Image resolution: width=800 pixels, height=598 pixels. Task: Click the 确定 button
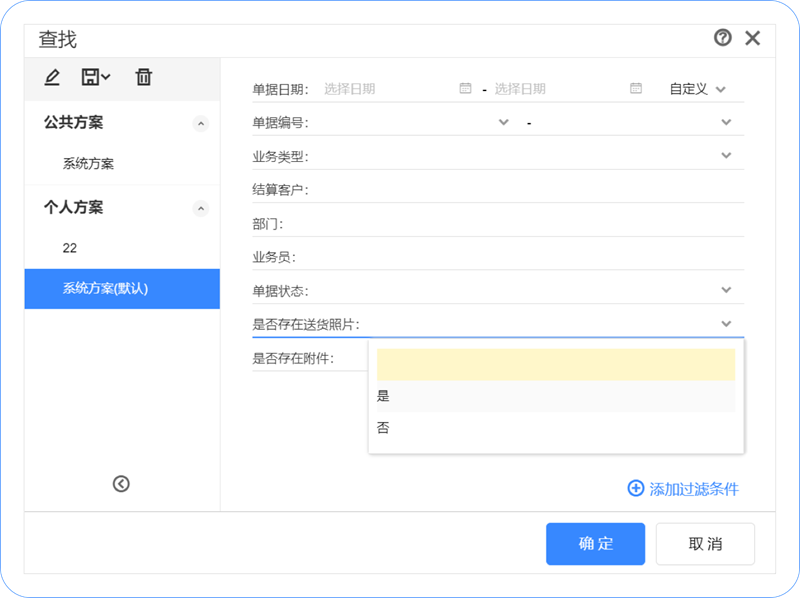[x=595, y=544]
